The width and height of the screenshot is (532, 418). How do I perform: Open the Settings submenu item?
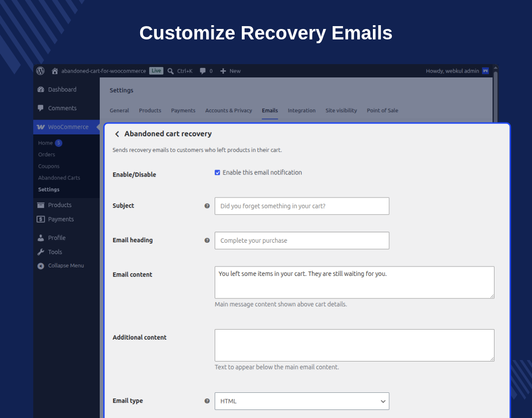pyautogui.click(x=49, y=190)
